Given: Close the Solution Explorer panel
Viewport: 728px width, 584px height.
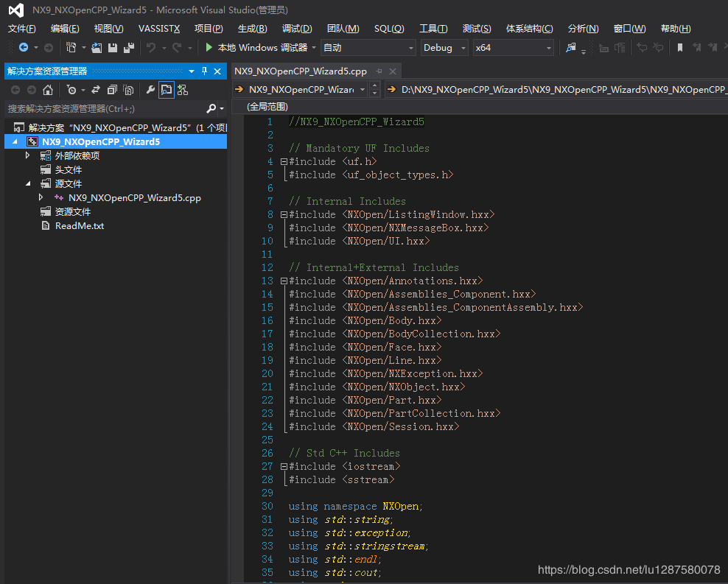Looking at the screenshot, I should click(217, 71).
